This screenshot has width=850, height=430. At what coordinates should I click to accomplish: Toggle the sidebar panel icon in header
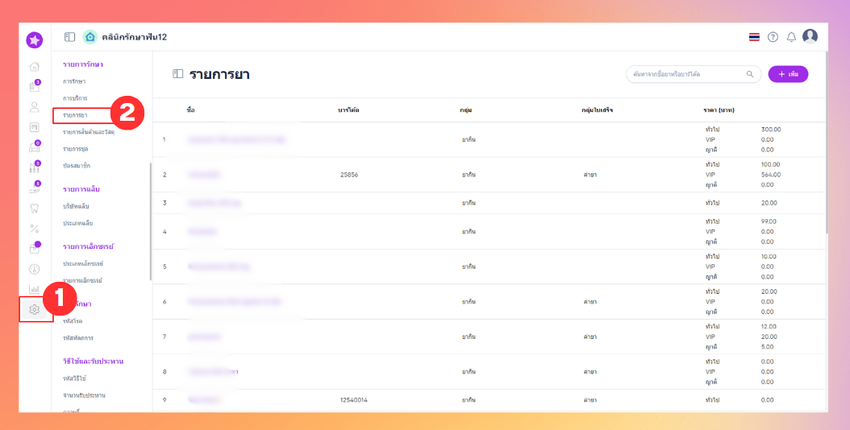(x=70, y=37)
